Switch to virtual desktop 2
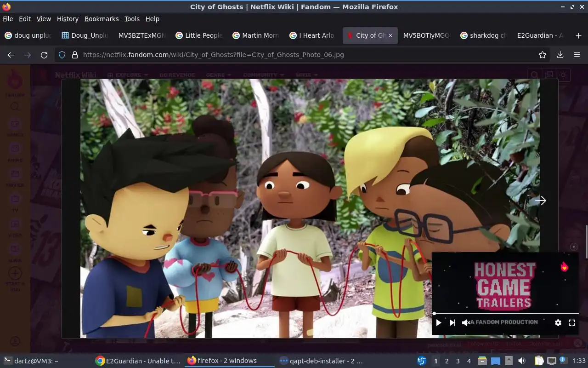The height and width of the screenshot is (368, 588). click(x=447, y=361)
